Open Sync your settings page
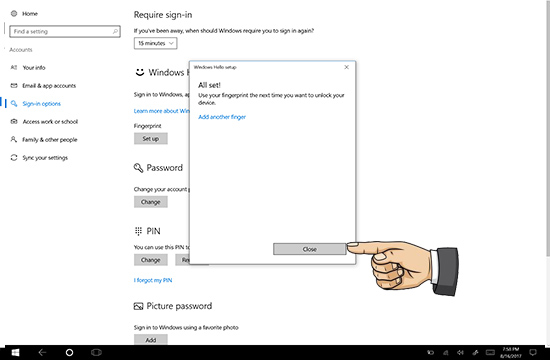550x360 pixels. pos(45,158)
